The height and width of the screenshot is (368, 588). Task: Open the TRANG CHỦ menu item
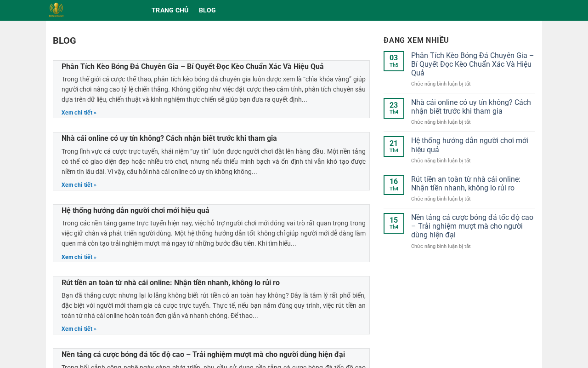point(170,10)
